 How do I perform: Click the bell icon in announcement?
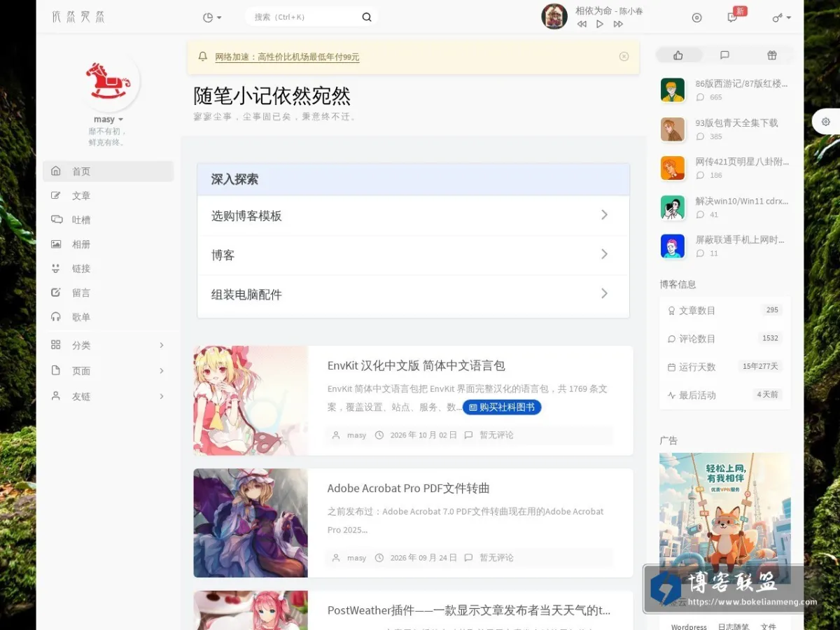tap(203, 57)
